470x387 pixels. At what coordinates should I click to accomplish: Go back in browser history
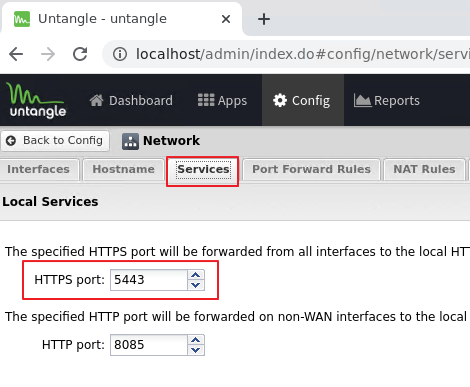(16, 54)
